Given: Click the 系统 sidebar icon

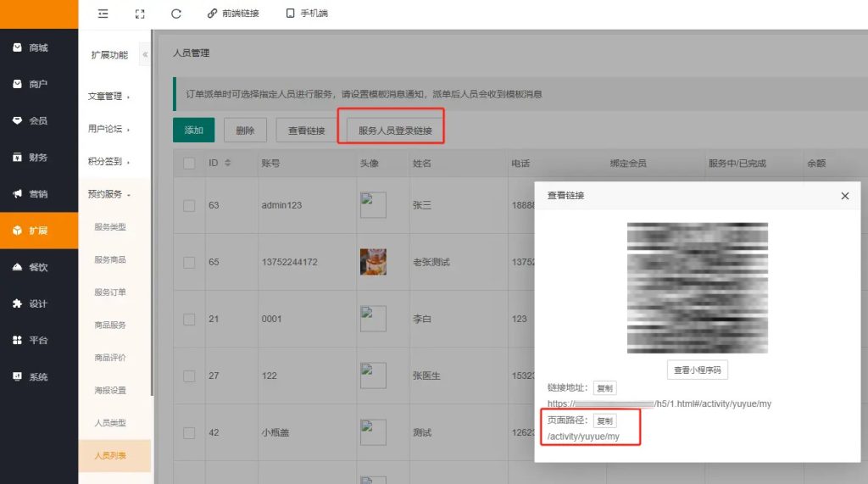Looking at the screenshot, I should 17,376.
